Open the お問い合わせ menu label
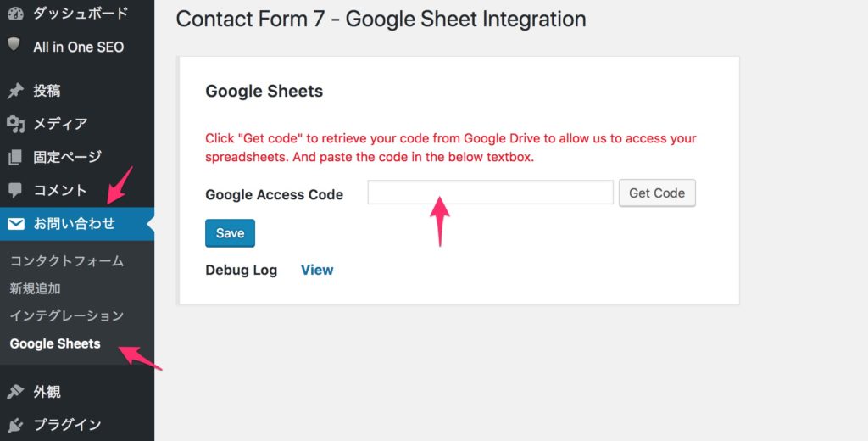The width and height of the screenshot is (868, 441). 74,224
